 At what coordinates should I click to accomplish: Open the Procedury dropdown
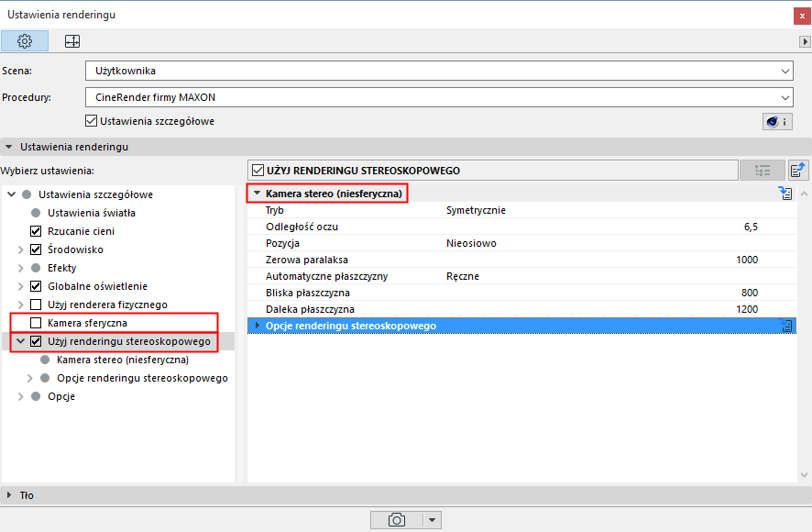439,97
